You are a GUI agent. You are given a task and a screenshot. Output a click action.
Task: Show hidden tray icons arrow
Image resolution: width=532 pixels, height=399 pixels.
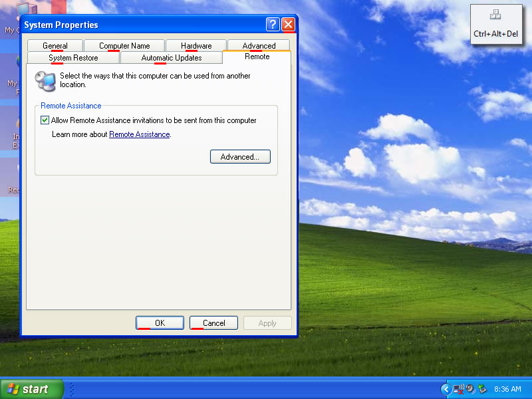click(446, 389)
